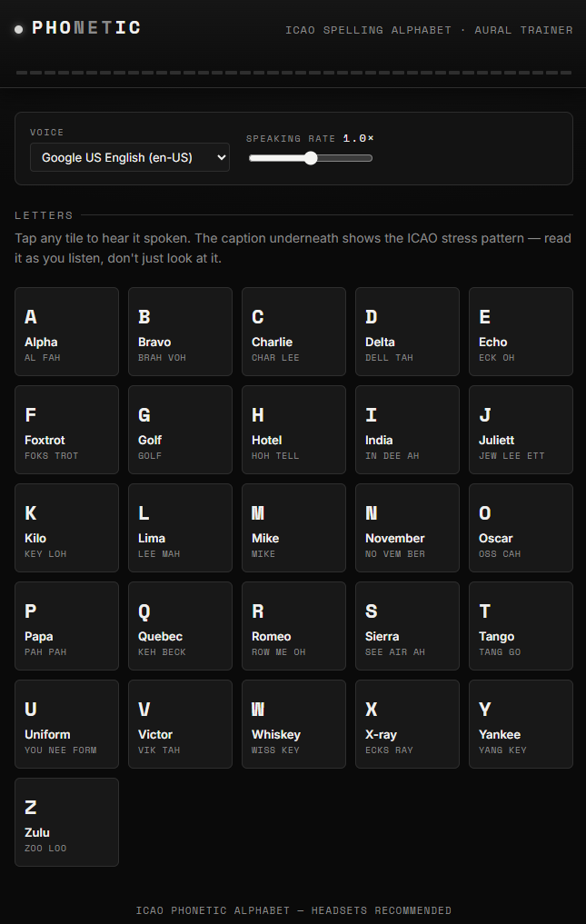Tap the X-ray tile

coord(407,724)
